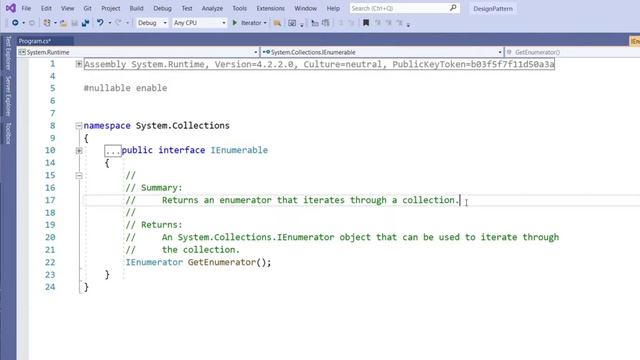
Task: Click the Navigate Forward arrow button
Action: click(32, 23)
